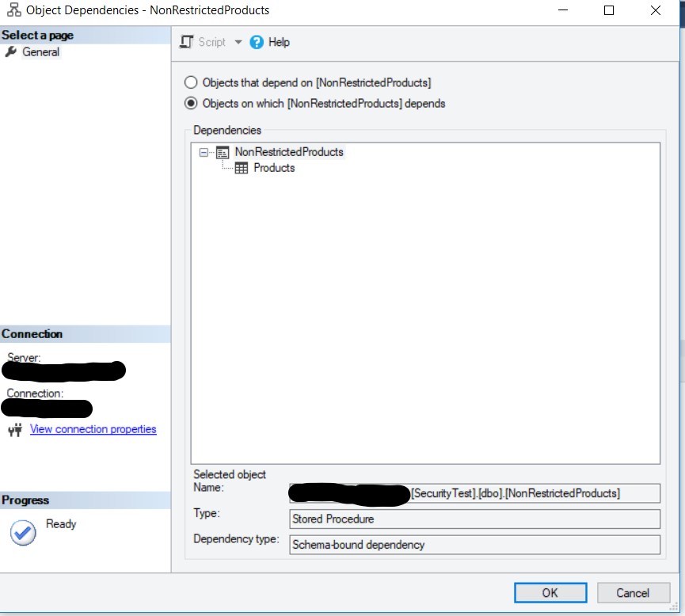The height and width of the screenshot is (616, 685).
Task: Select 'Objects that depend on [NonRestrictedProducts]' option
Action: click(x=191, y=82)
